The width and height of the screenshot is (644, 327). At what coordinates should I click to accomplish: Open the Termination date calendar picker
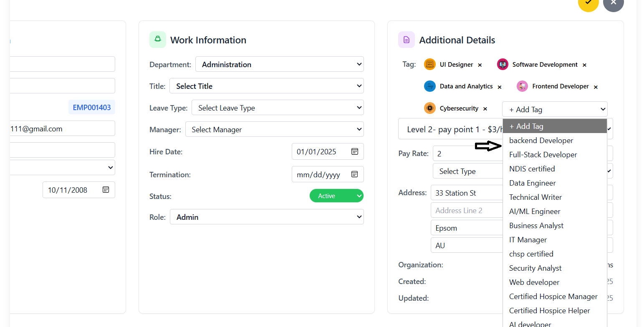pyautogui.click(x=355, y=174)
